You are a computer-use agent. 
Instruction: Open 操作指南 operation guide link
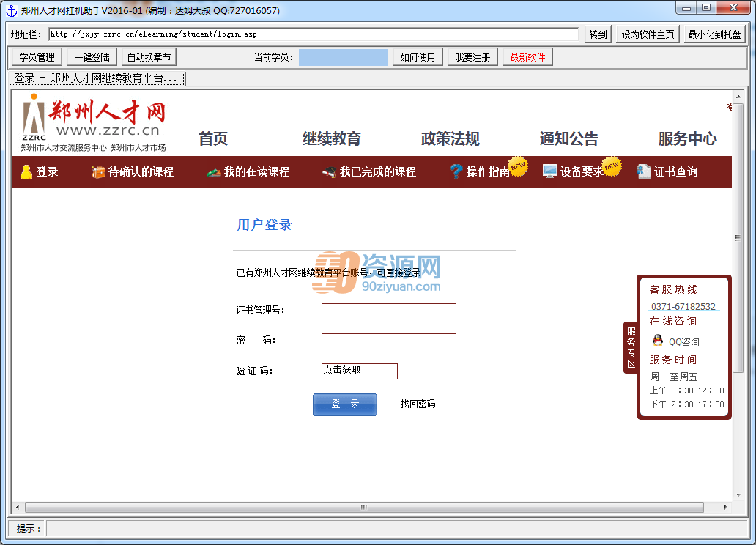487,171
